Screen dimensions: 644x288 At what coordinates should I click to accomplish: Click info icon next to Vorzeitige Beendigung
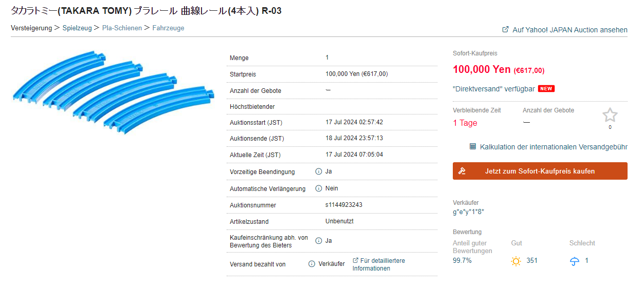click(x=319, y=171)
